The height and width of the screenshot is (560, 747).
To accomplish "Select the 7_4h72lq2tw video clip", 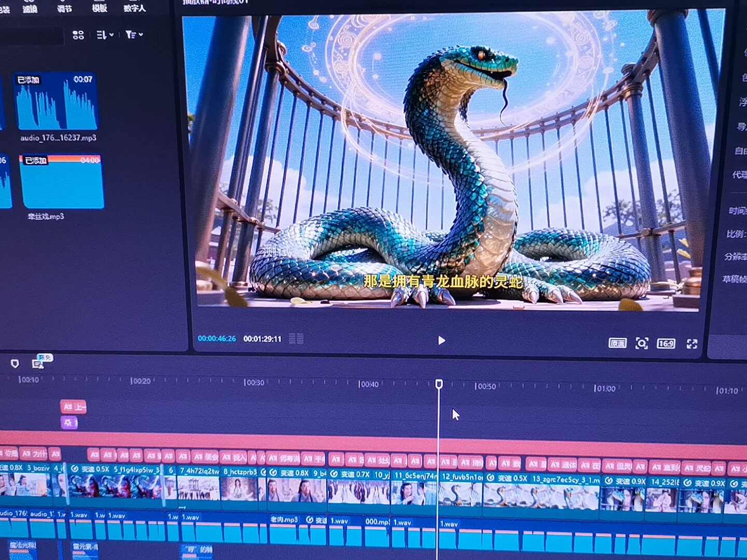I will click(199, 488).
